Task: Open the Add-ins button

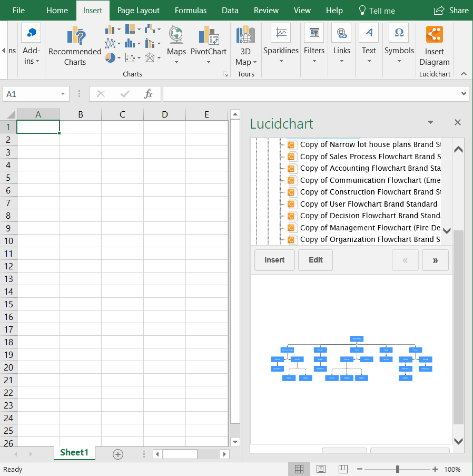Action: click(31, 44)
